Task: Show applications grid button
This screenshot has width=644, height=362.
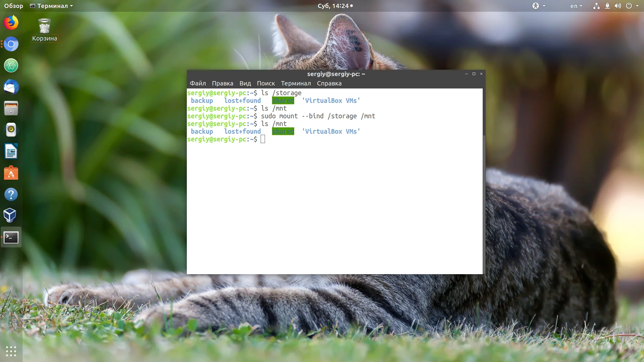Action: [11, 351]
